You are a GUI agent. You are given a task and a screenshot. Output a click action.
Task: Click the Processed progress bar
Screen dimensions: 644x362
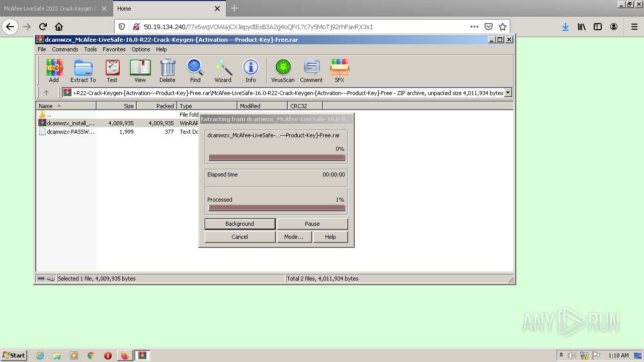(x=277, y=208)
